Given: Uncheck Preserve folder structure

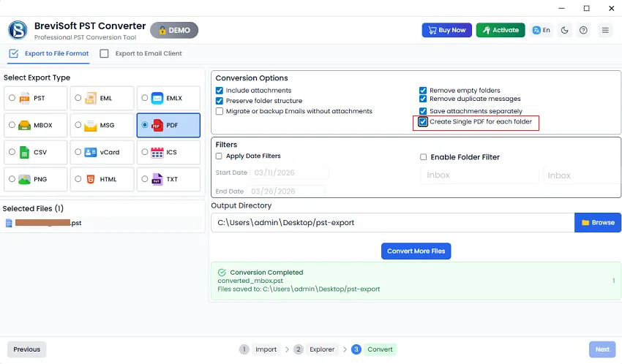Looking at the screenshot, I should coord(220,101).
